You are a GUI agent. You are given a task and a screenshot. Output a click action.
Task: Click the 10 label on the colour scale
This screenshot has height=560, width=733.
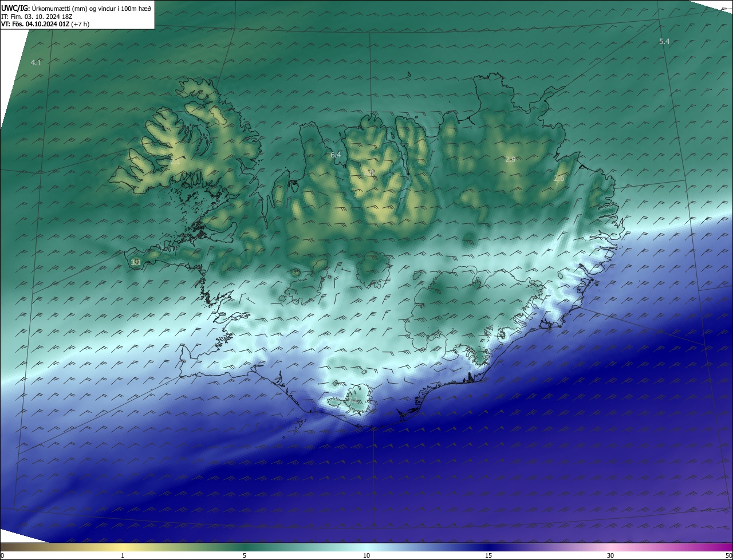366,555
